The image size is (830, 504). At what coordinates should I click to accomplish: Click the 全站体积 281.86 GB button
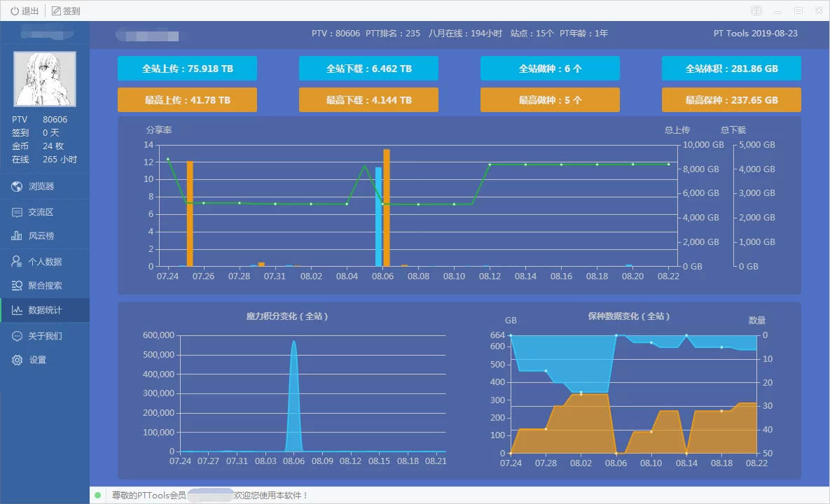coord(731,69)
